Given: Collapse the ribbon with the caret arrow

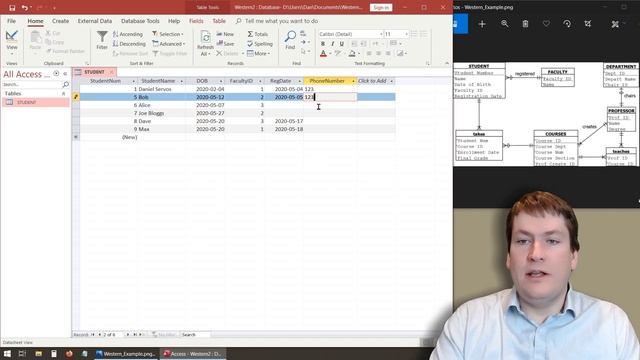Looking at the screenshot, I should tap(447, 63).
